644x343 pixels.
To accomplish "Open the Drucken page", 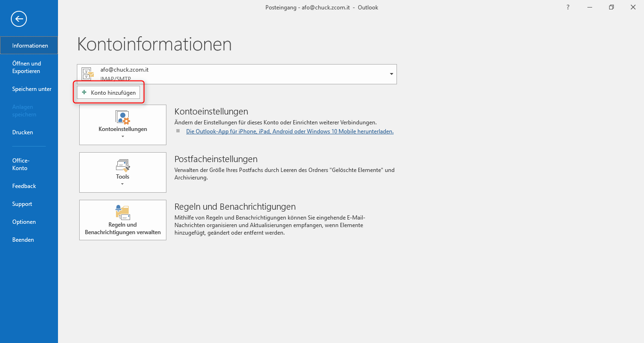I will click(x=23, y=132).
